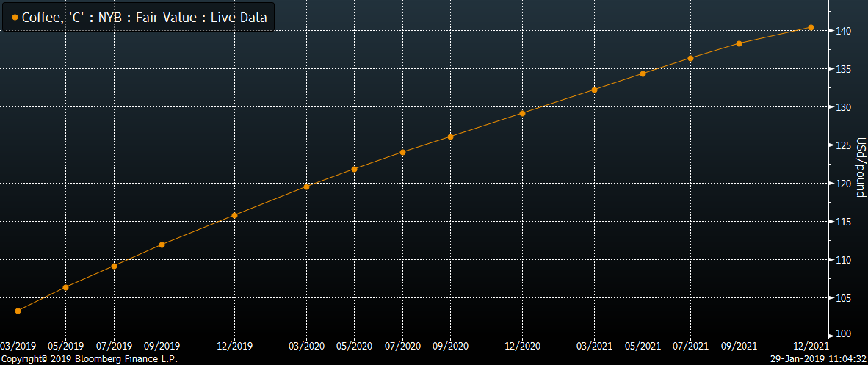Click the 09/2021 data point on the curve
Image resolution: width=868 pixels, height=365 pixels.
pyautogui.click(x=739, y=43)
